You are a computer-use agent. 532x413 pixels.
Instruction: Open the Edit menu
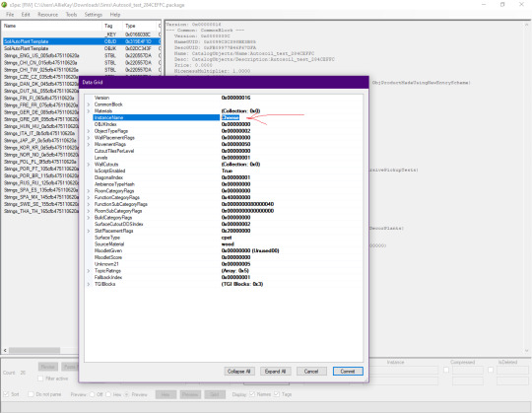26,15
